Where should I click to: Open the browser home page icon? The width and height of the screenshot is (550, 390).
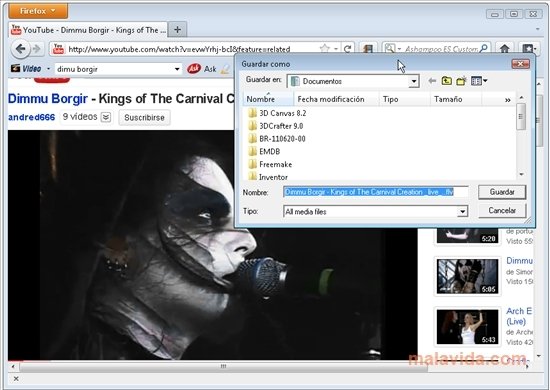tap(504, 49)
